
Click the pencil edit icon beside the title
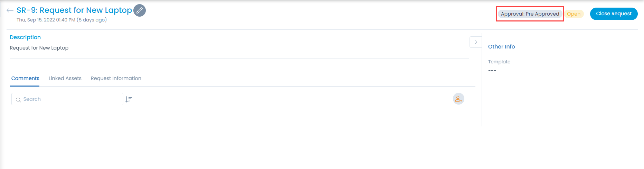pos(140,10)
